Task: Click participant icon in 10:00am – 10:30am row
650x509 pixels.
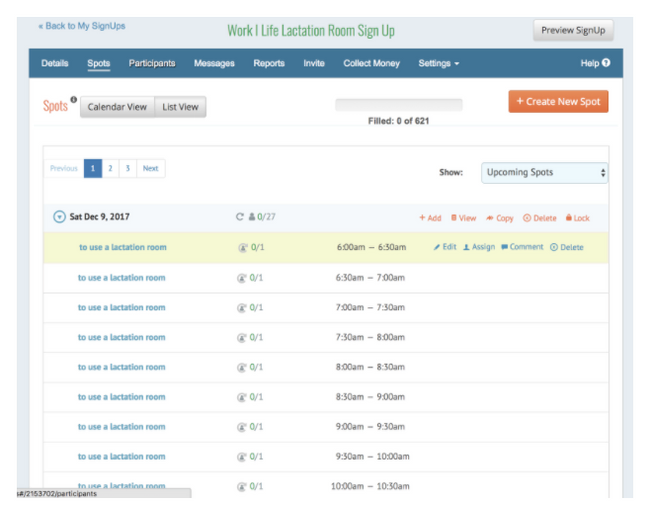Action: point(242,487)
